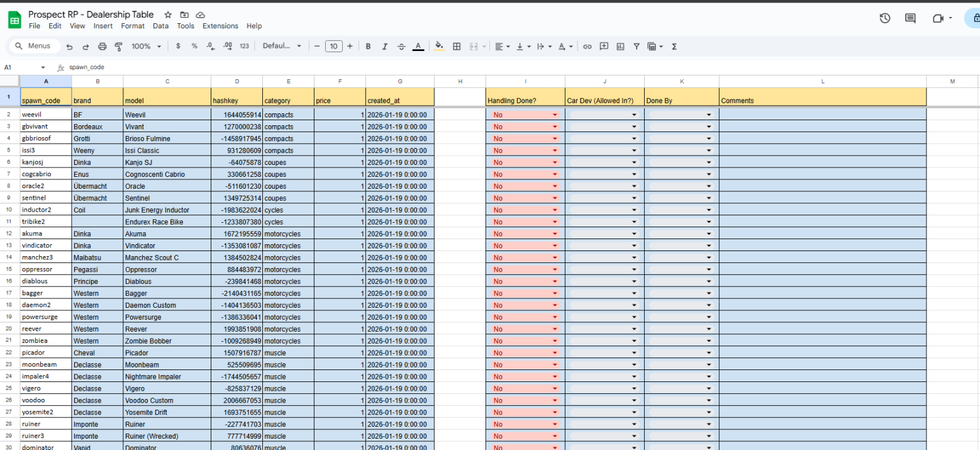Open the Default font dropdown

point(282,47)
